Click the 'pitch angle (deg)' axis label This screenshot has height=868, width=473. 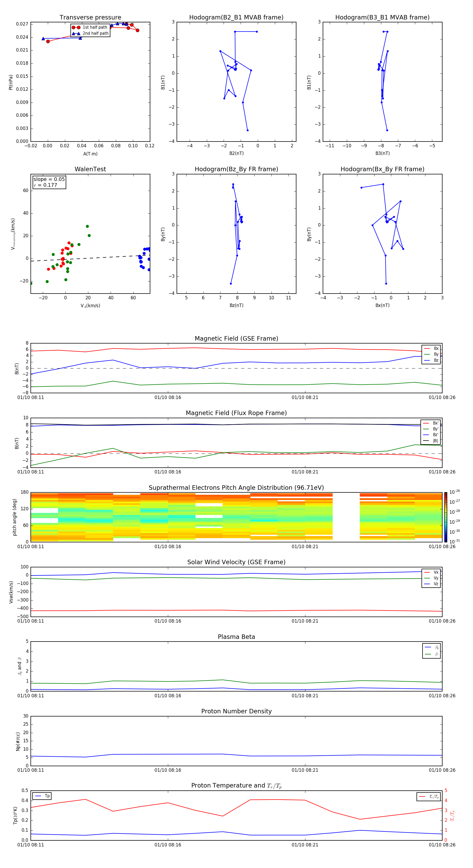tap(14, 517)
